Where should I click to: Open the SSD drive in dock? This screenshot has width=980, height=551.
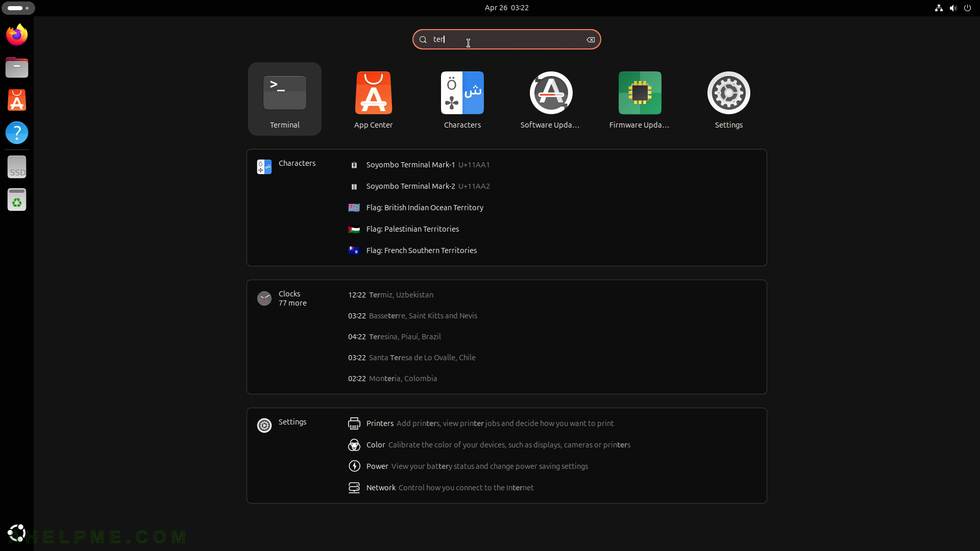point(17,167)
